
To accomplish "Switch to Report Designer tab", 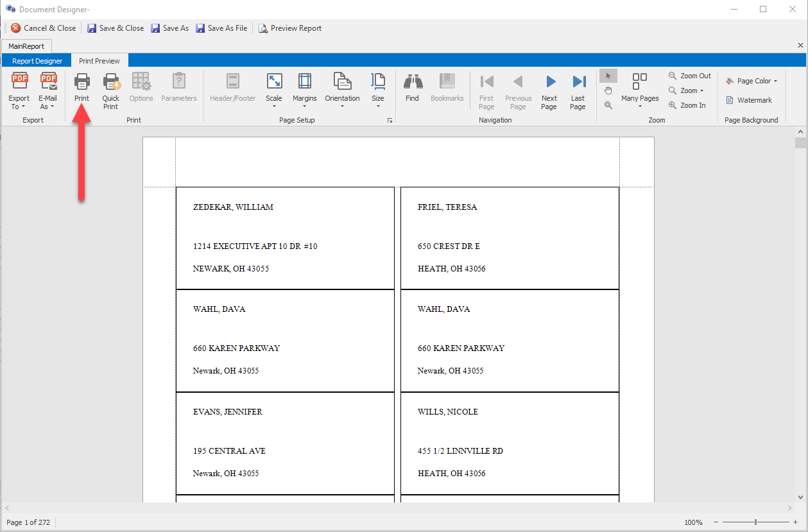I will click(x=37, y=61).
